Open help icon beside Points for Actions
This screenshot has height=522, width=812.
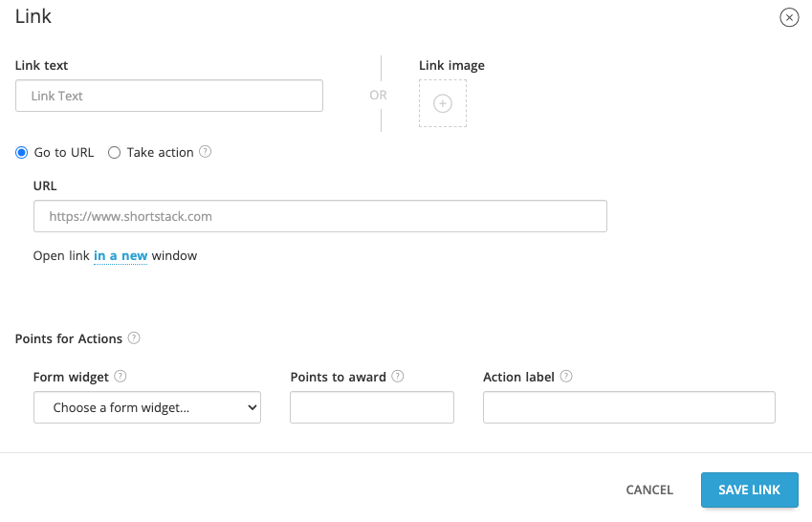134,338
